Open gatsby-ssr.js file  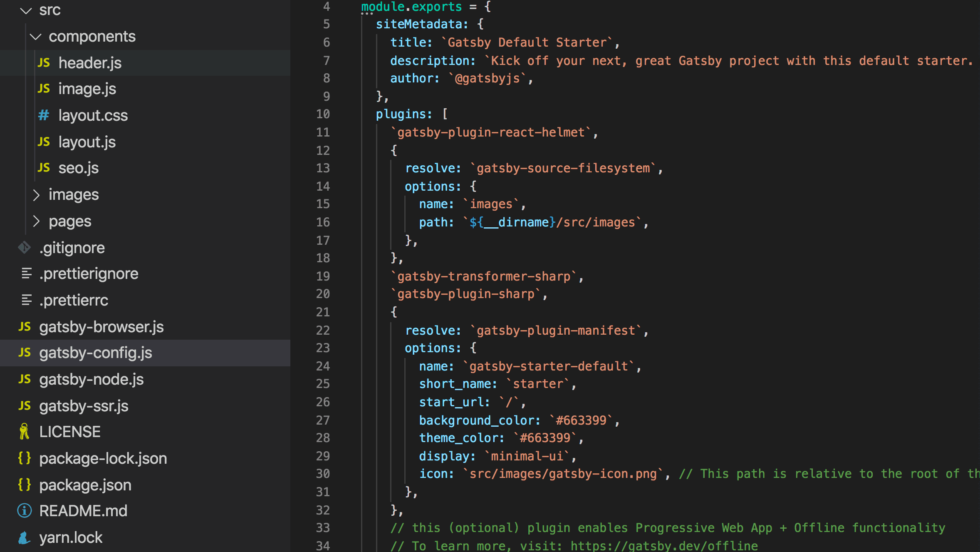84,406
